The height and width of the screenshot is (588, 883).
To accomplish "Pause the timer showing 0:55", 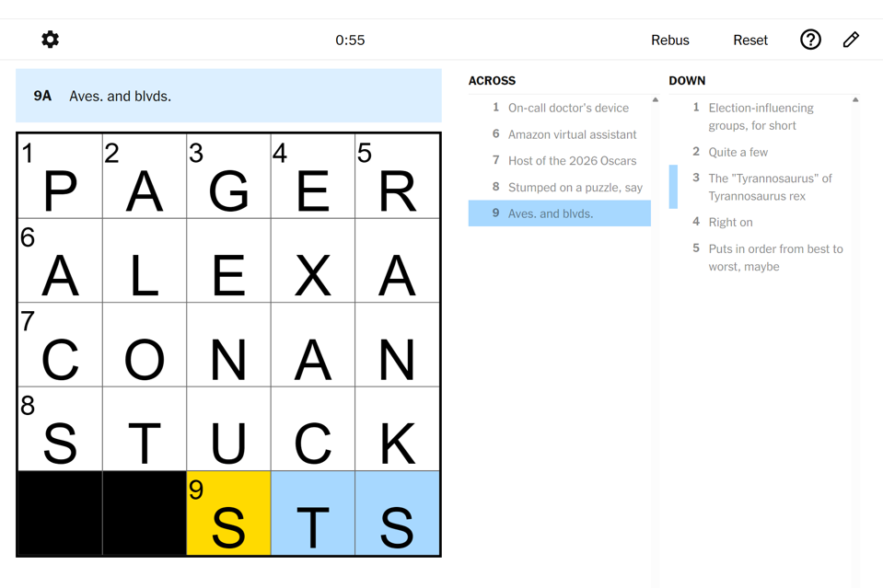I will coord(350,40).
